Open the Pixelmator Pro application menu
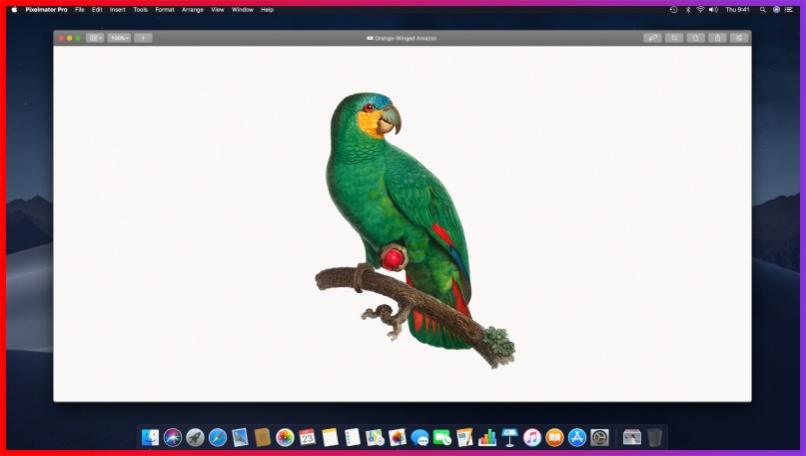Viewport: 806px width, 456px height. pos(46,9)
